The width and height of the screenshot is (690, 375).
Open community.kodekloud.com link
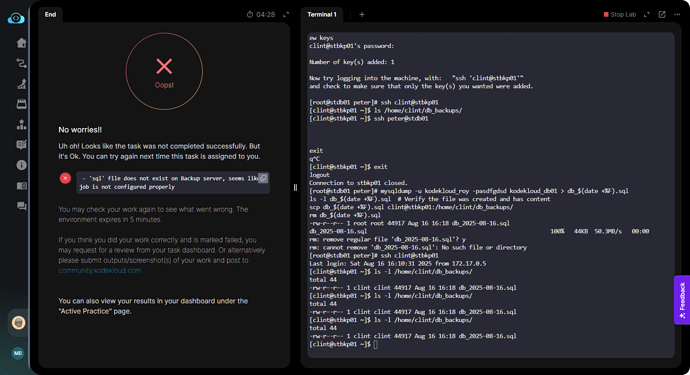[100, 270]
